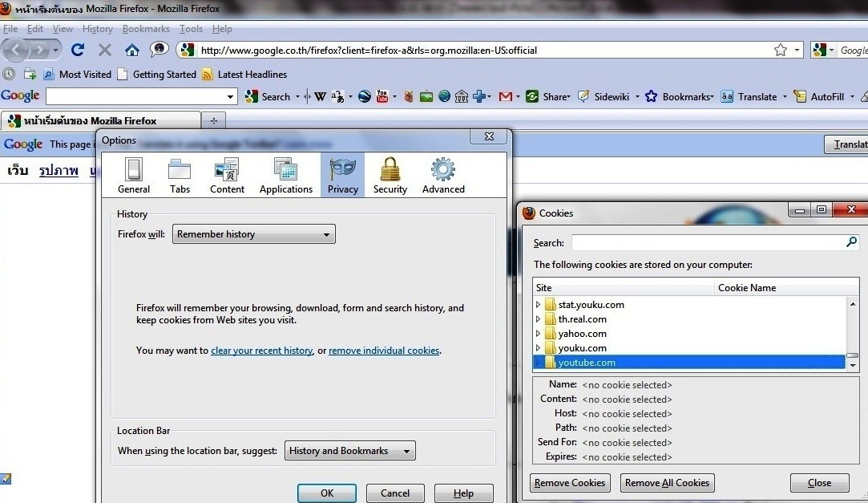Click 'clear your recent history' link
Viewport: 868px width, 503px height.
click(262, 350)
